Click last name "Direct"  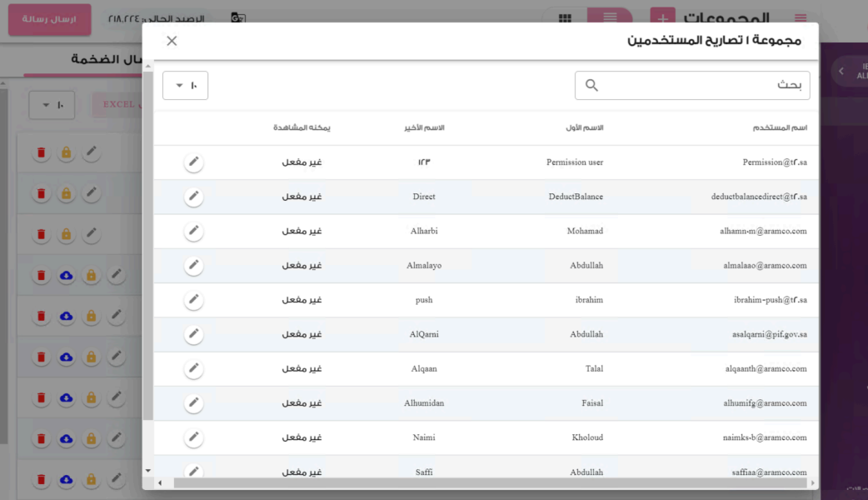(x=424, y=197)
